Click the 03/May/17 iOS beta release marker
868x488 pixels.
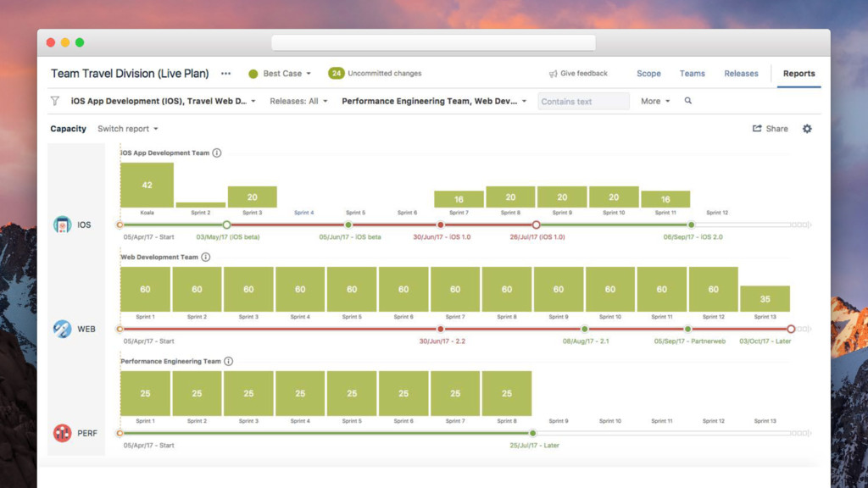pyautogui.click(x=226, y=225)
